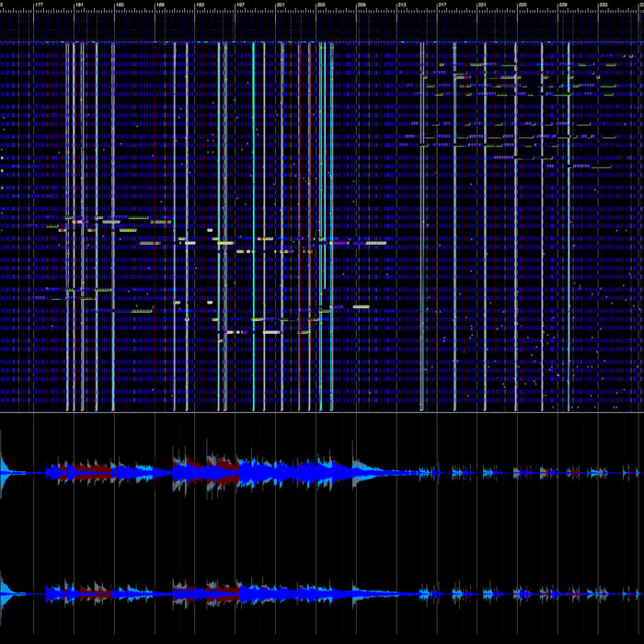Viewport: 644px width, 644px height.
Task: Jump to bar 205 ruler marker
Action: (x=321, y=5)
